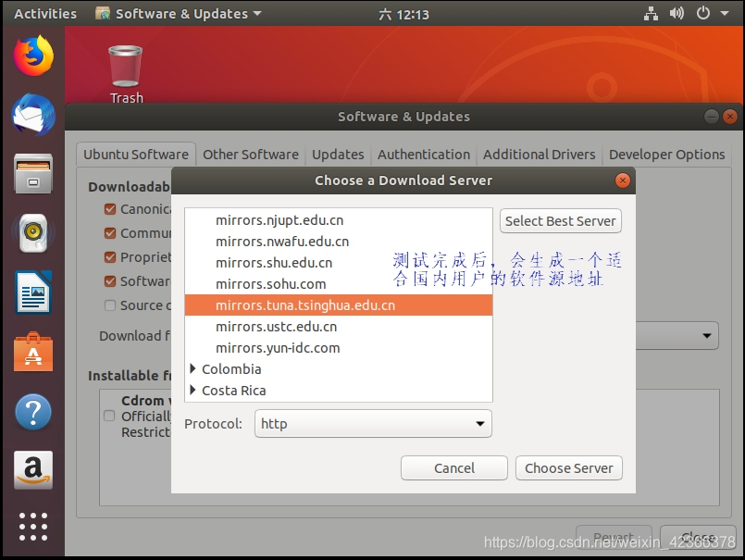Select mirrors.njupt.edu.cn server
The width and height of the screenshot is (745, 560).
[x=339, y=220]
